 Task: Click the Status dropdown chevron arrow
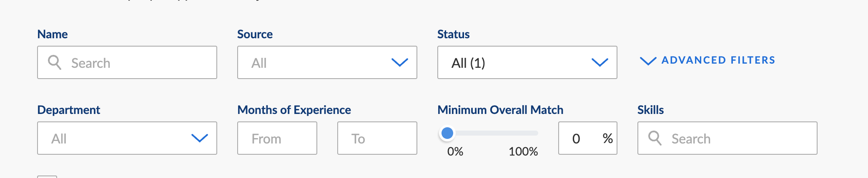pos(600,63)
